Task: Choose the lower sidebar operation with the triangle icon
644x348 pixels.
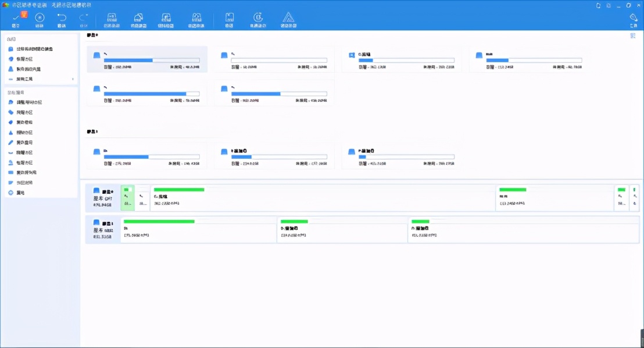Action: 41,133
